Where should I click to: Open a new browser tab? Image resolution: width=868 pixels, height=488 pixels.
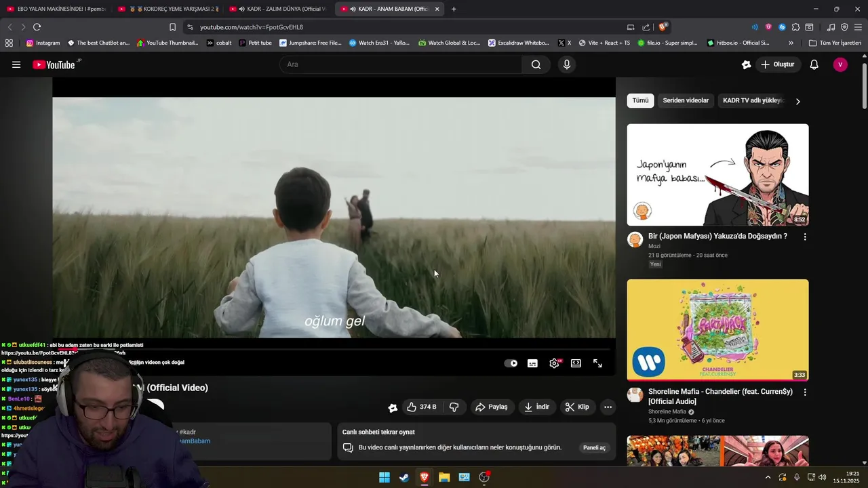[454, 9]
